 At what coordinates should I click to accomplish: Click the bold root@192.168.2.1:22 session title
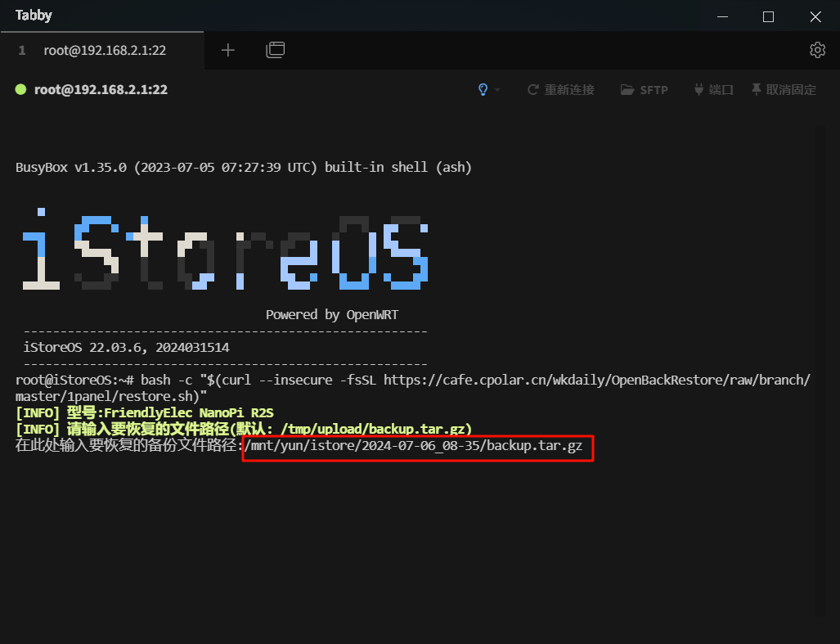tap(101, 89)
